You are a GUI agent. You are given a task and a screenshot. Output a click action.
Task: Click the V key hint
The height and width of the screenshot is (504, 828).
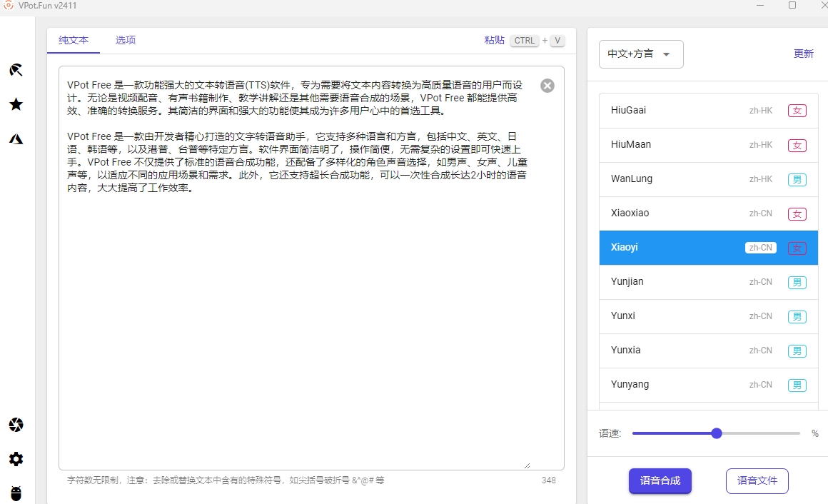[x=557, y=41]
